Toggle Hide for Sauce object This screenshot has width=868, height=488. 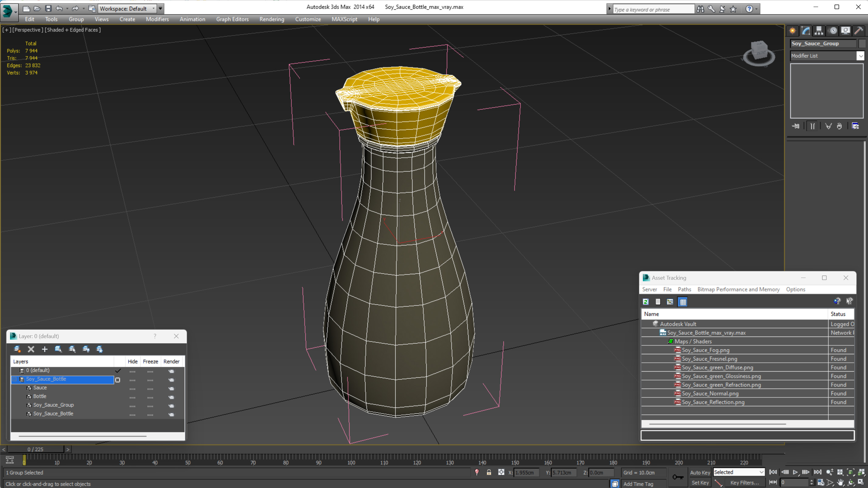(x=132, y=388)
